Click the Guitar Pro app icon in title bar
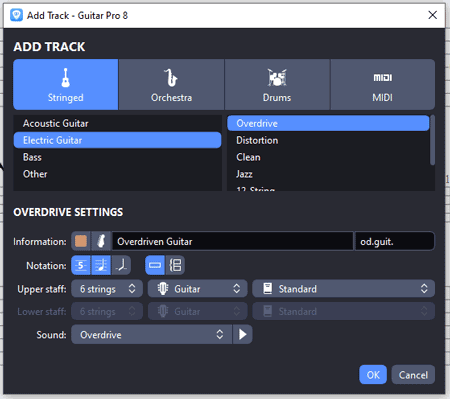450x399 pixels. [x=16, y=15]
